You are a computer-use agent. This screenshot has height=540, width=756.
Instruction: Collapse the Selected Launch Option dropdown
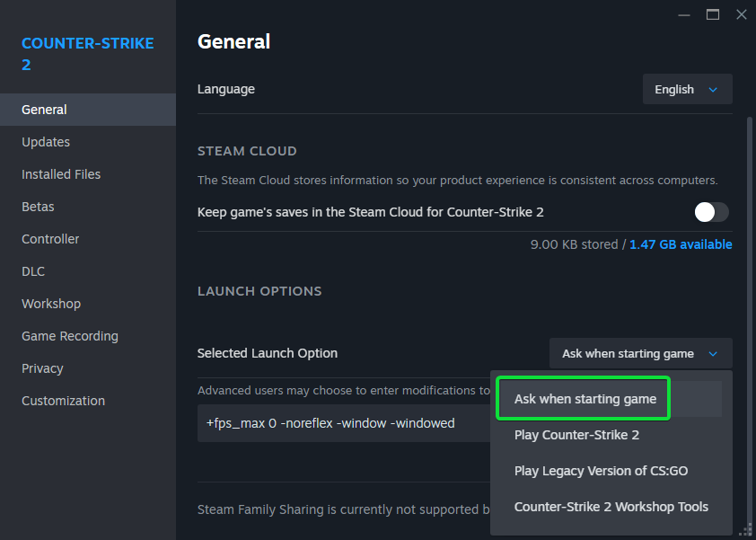pos(640,354)
